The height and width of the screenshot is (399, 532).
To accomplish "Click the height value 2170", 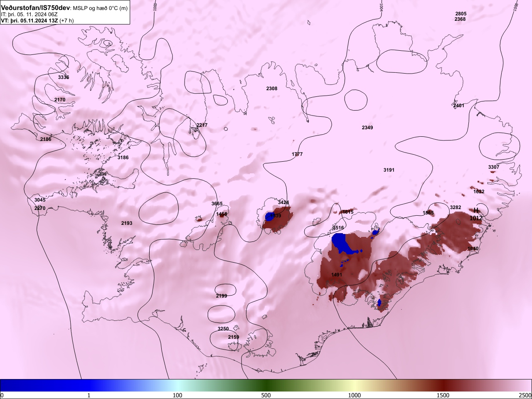I will coord(60,100).
